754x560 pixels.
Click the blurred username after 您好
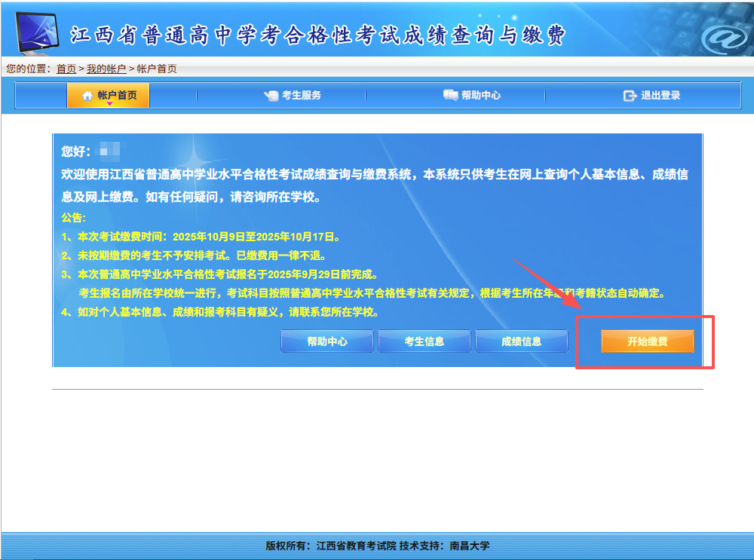click(x=110, y=150)
